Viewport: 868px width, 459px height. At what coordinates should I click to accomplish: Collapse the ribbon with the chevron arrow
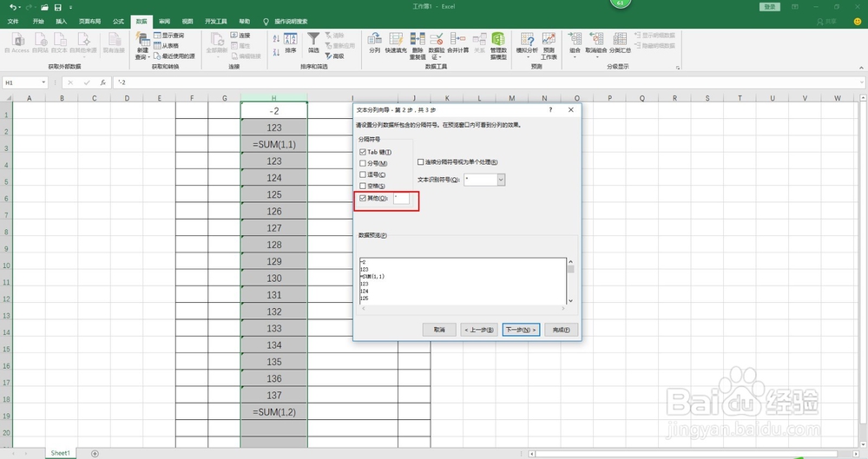(x=861, y=68)
